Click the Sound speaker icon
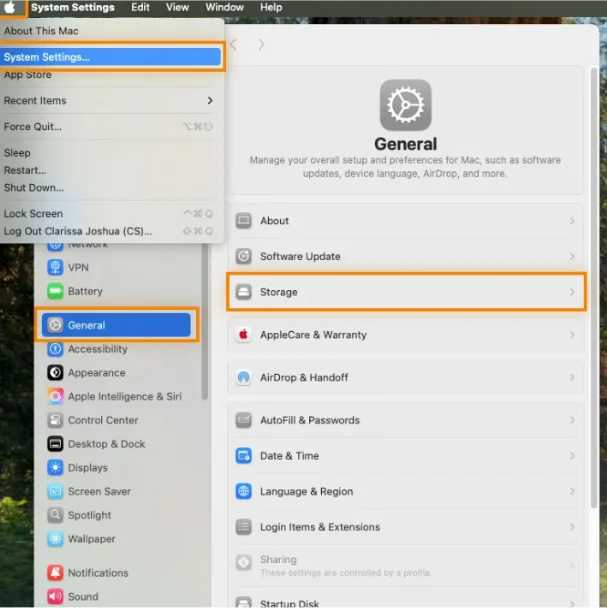 pyautogui.click(x=55, y=596)
